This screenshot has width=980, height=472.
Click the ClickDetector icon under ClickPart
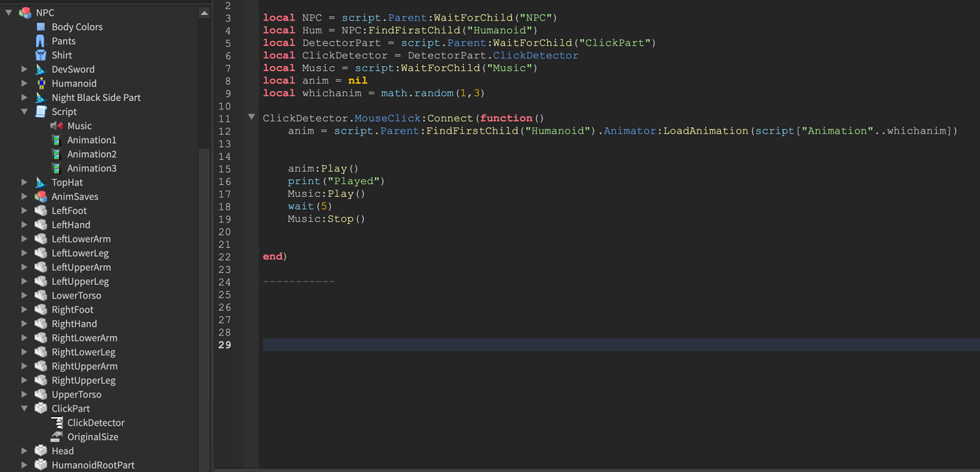pos(58,422)
